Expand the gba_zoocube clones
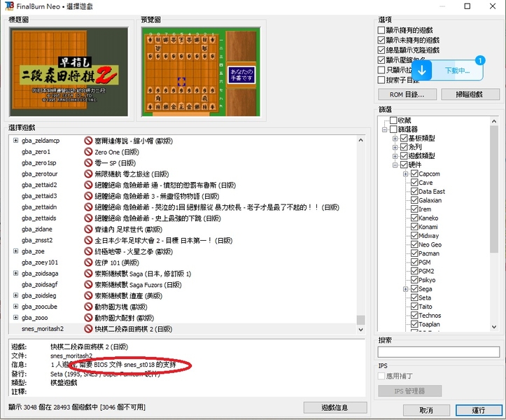This screenshot has width=506, height=420. click(15, 306)
